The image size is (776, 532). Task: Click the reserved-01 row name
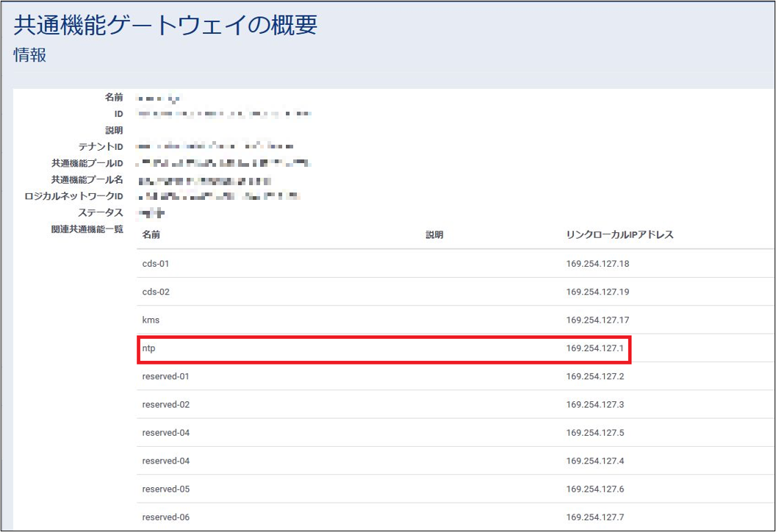pos(165,376)
